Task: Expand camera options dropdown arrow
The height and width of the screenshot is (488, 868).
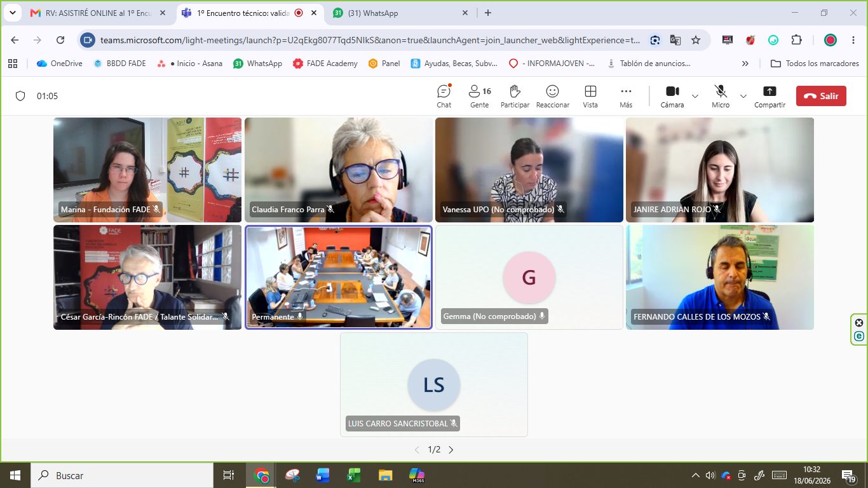Action: (x=695, y=96)
